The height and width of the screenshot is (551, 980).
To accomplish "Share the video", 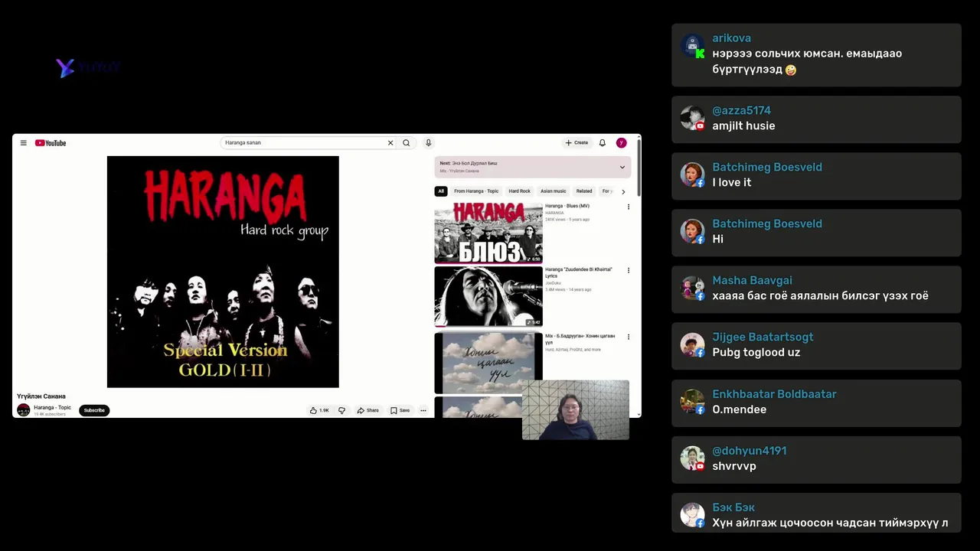I will pyautogui.click(x=368, y=410).
